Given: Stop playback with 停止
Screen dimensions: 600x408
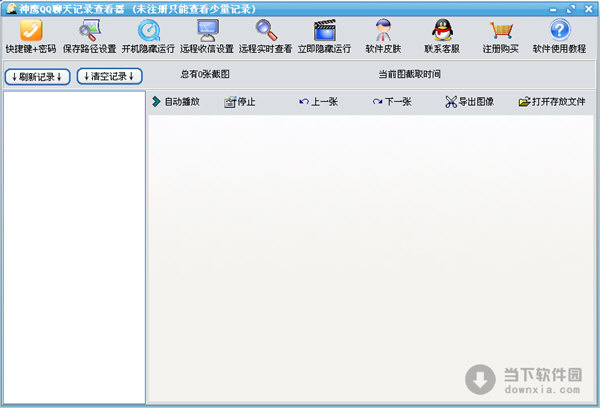Looking at the screenshot, I should 240,102.
